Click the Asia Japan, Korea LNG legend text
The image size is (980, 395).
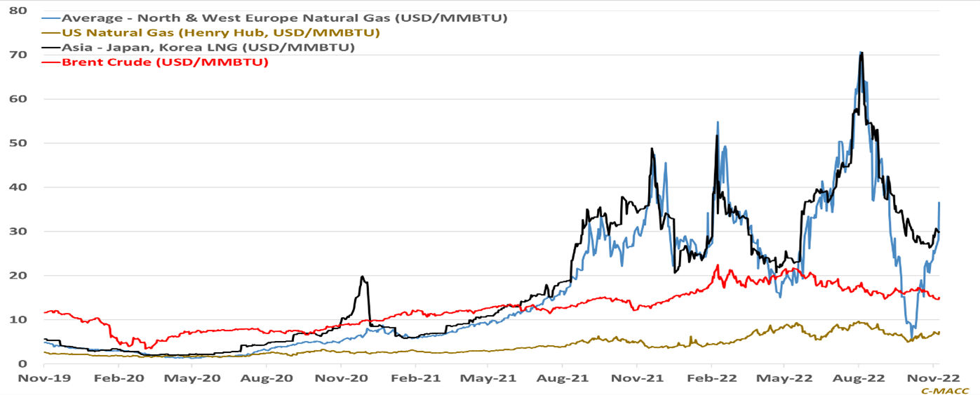click(x=208, y=48)
